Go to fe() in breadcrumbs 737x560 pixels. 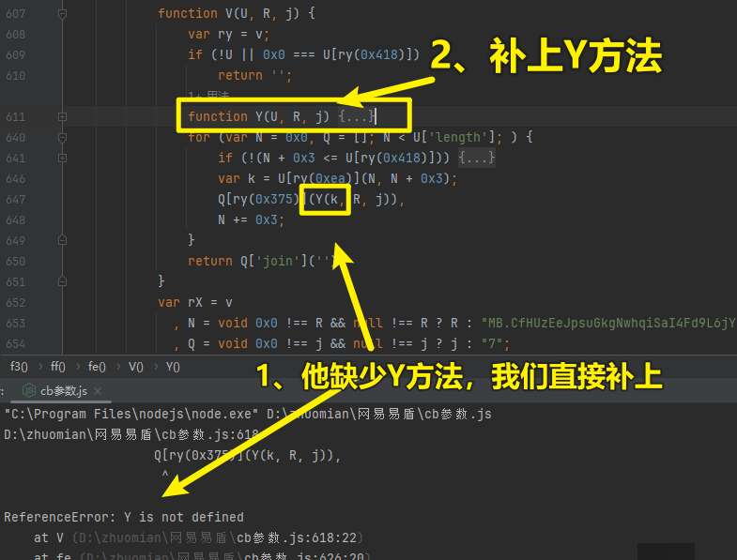pos(97,367)
